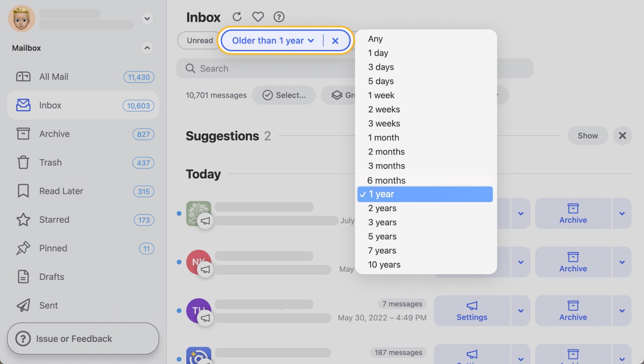The height and width of the screenshot is (364, 644).
Task: Open the Sent folder
Action: (x=48, y=305)
